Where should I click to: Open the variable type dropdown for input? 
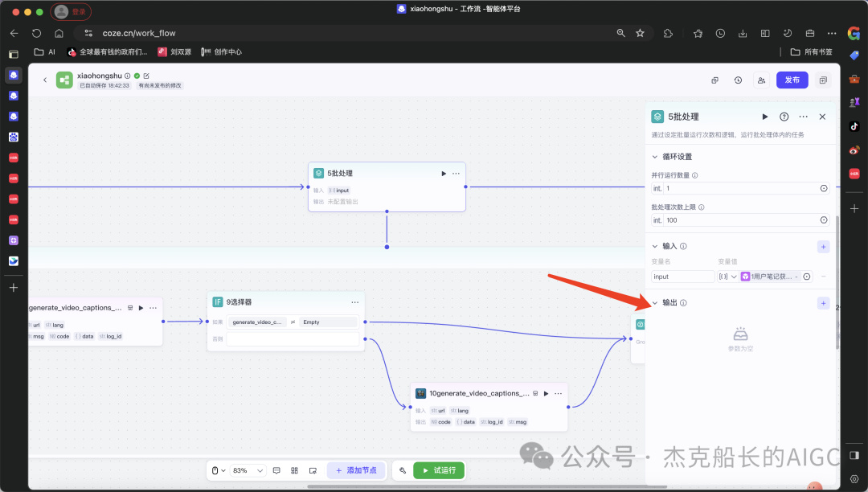[727, 277]
